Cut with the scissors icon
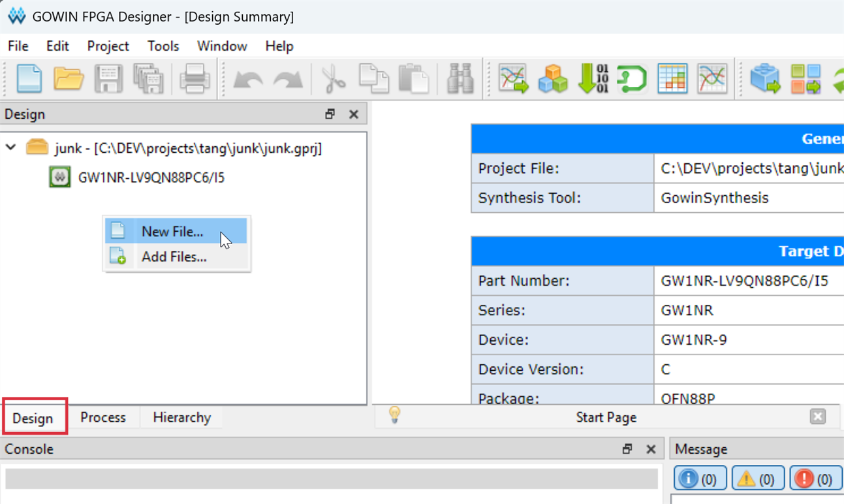This screenshot has height=504, width=844. pyautogui.click(x=334, y=78)
